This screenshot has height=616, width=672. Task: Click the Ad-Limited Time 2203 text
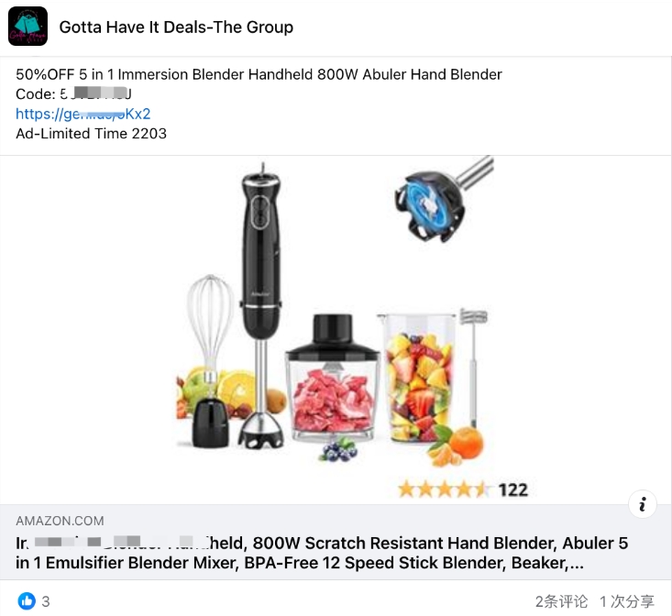click(x=92, y=134)
